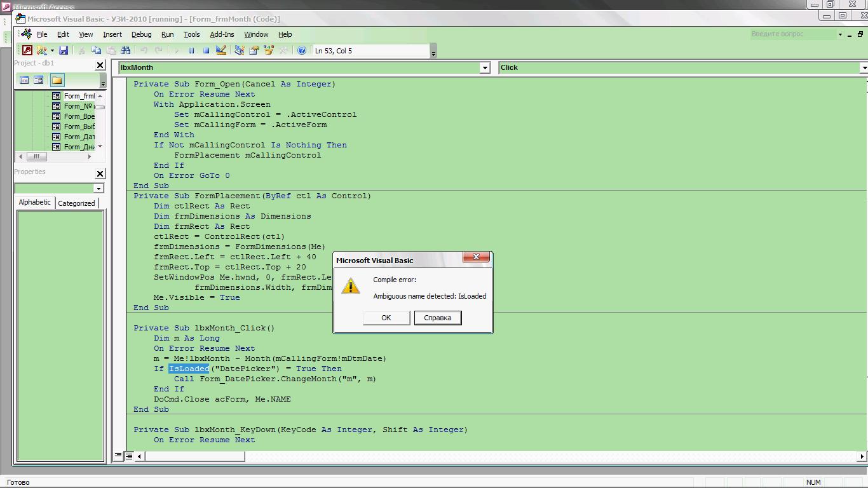Screen dimensions: 868x488
Task: Open the Insert Module dropdown arrow
Action: 52,50
